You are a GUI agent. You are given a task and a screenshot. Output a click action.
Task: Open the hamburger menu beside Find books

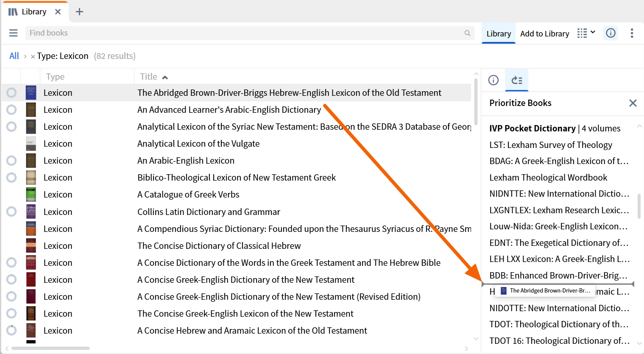[13, 33]
